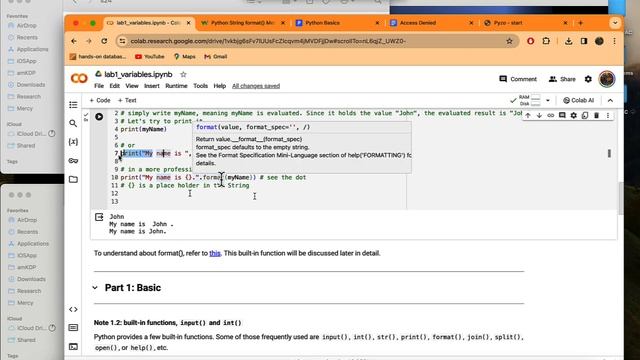Add a new Code cell
Image resolution: width=640 pixels, height=360 pixels.
point(100,100)
